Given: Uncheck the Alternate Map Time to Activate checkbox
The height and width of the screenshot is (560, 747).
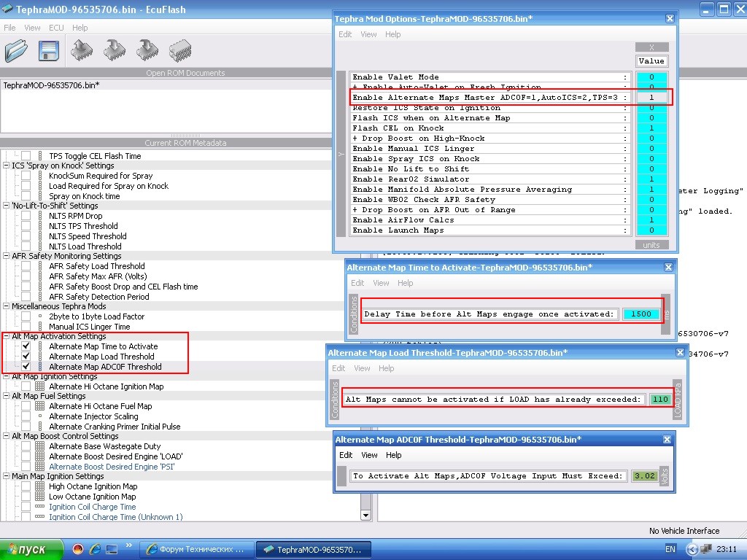Looking at the screenshot, I should tap(26, 346).
